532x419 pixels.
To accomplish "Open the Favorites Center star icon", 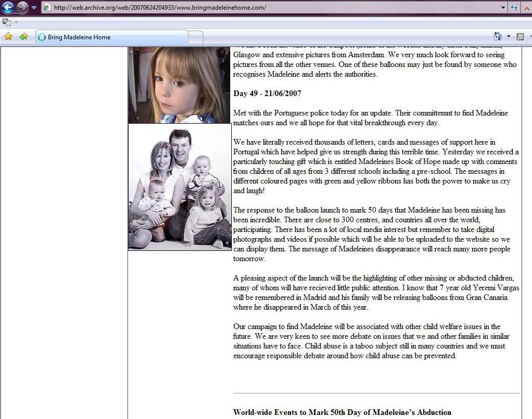I will [8, 37].
